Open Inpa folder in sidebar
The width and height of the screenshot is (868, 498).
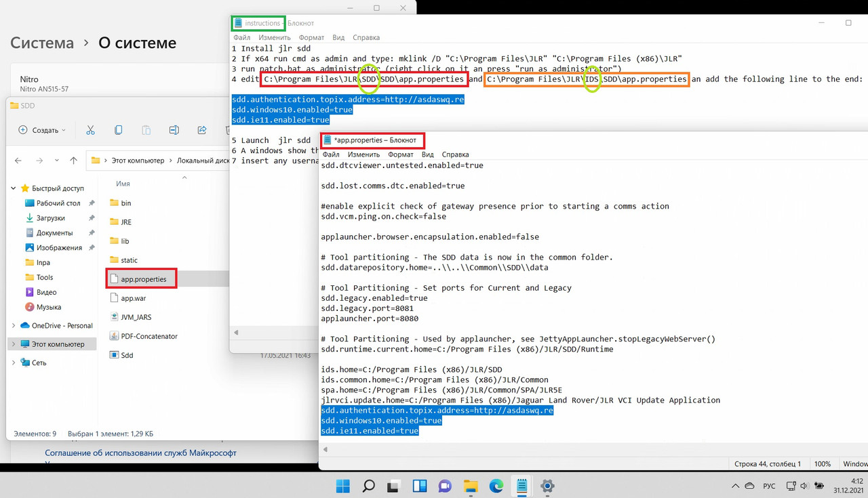point(43,263)
